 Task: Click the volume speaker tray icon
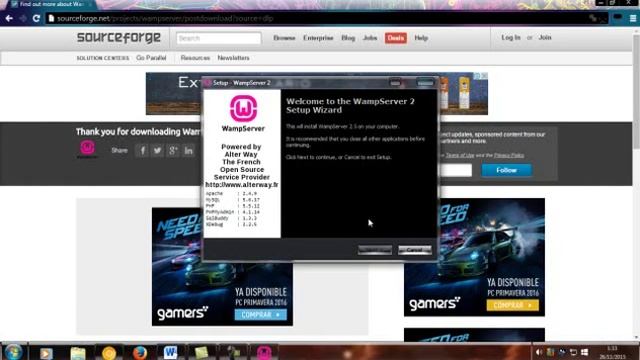click(x=539, y=352)
